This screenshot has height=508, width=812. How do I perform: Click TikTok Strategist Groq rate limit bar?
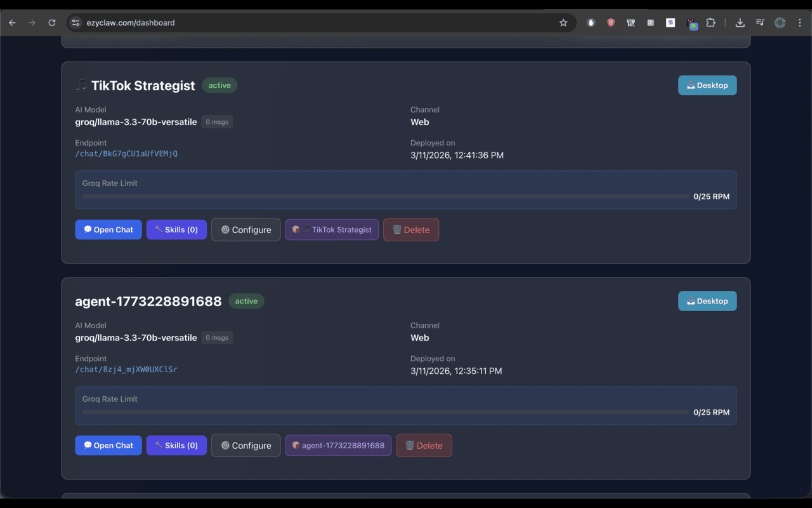pos(385,197)
